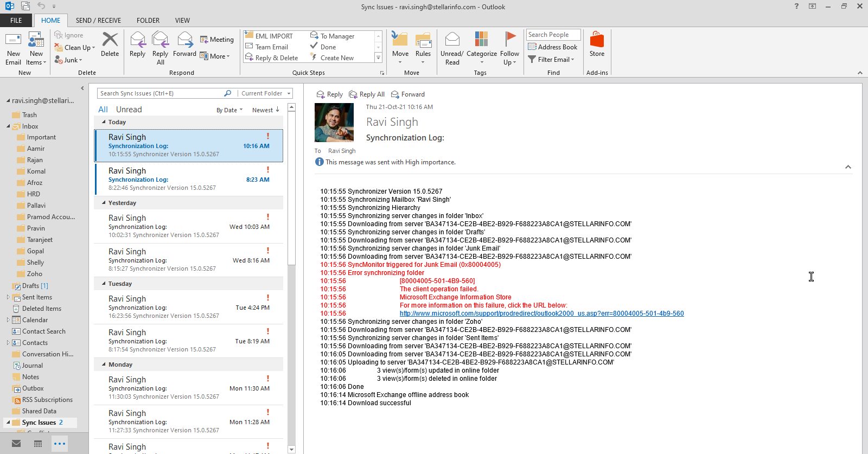Image resolution: width=868 pixels, height=454 pixels.
Task: Open Move message menu
Action: click(x=400, y=48)
